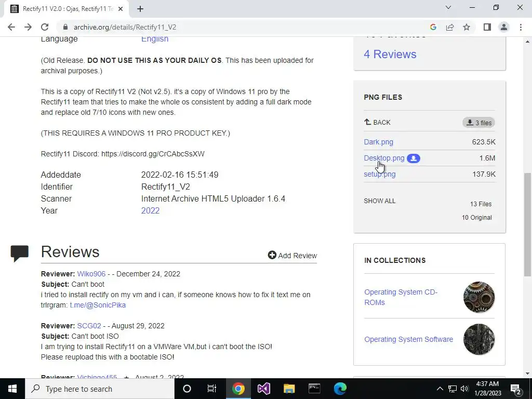Click the Rectify11_V2 identifier value
Viewport: 532px width, 399px height.
166,187
